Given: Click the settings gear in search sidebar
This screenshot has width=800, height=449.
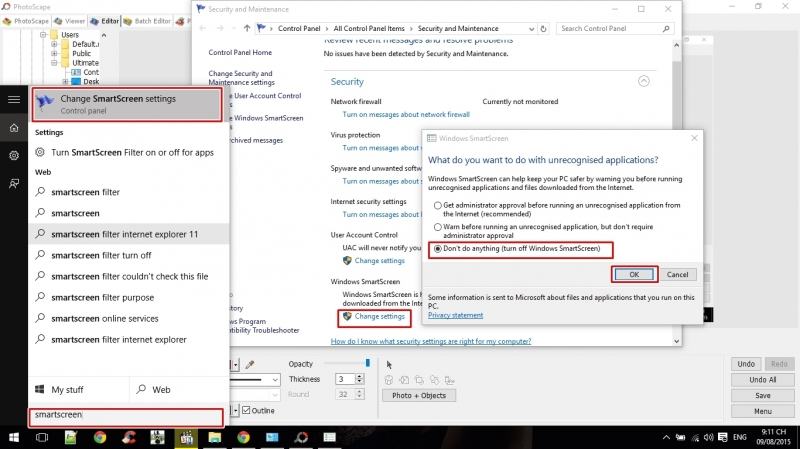Looking at the screenshot, I should coord(14,156).
